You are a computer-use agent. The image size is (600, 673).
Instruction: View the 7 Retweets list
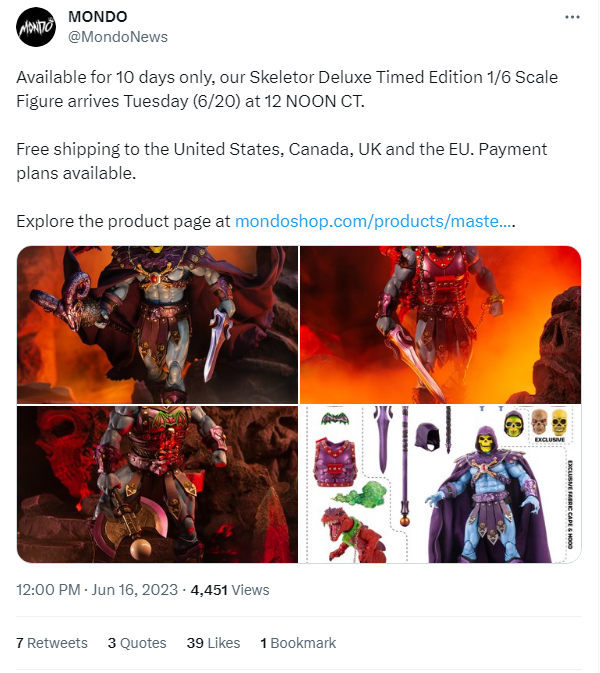coord(52,643)
